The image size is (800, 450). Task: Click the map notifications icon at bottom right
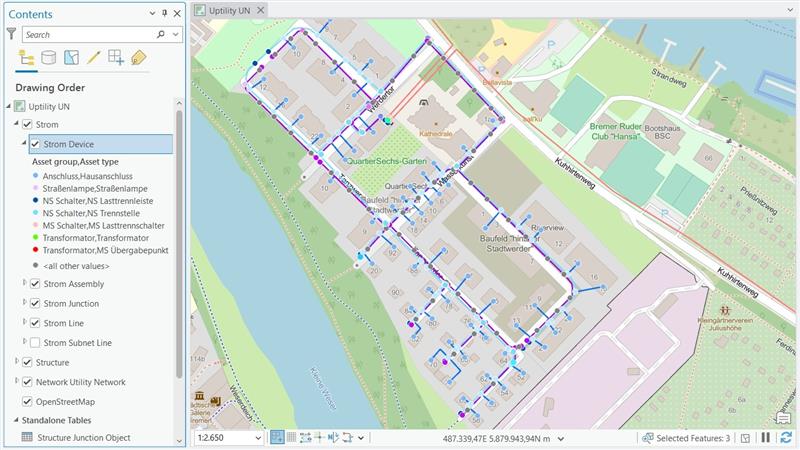(x=784, y=418)
